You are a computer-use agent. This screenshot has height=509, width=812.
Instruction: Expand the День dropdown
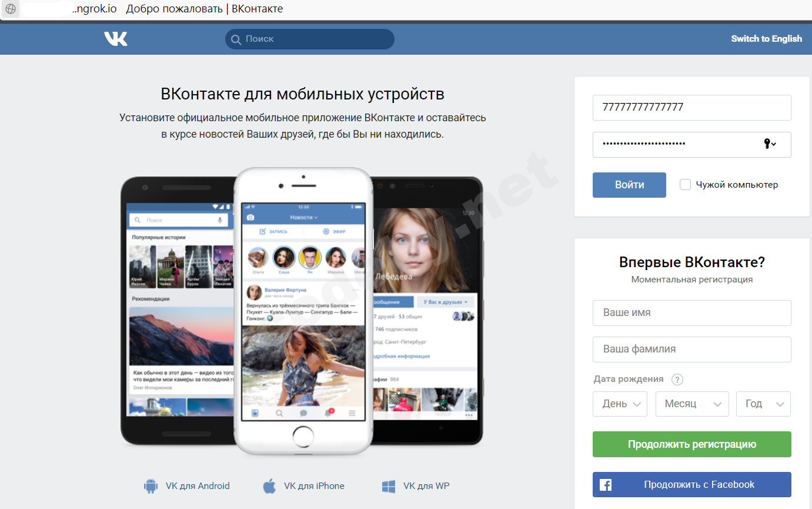620,404
